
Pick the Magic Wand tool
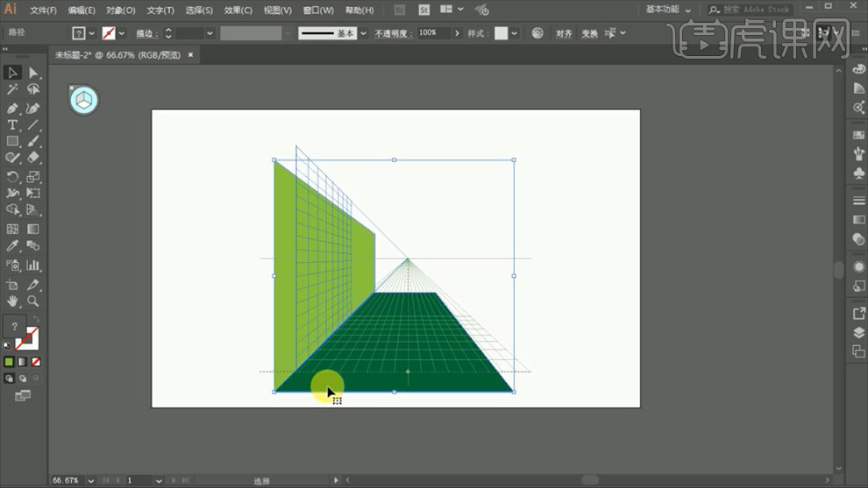click(12, 89)
